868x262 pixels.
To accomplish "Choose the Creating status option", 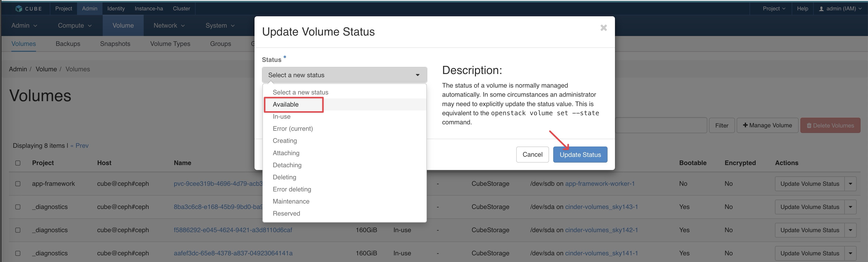I will pyautogui.click(x=344, y=141).
